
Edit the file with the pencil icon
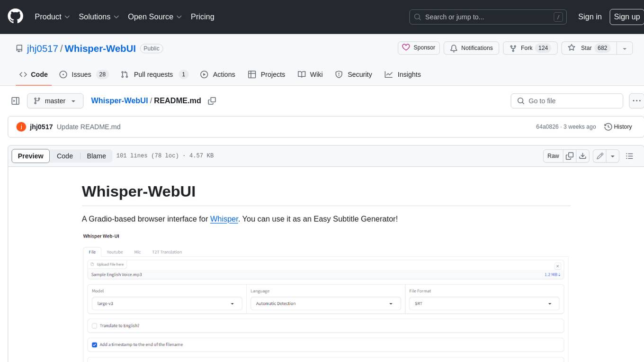[x=600, y=156]
